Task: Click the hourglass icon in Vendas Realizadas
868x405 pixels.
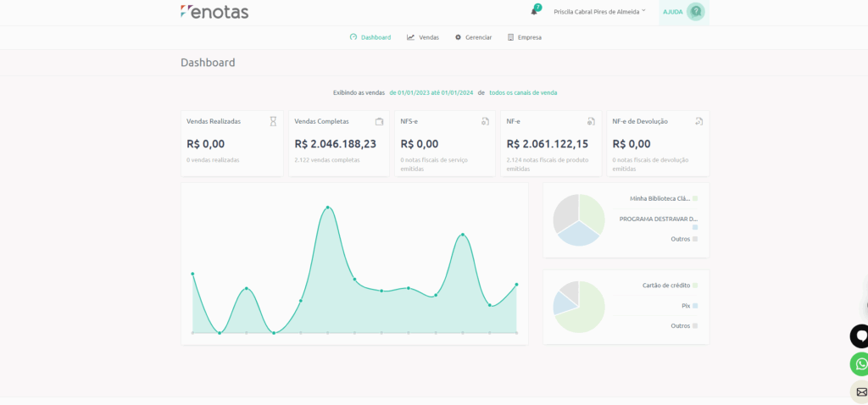Action: [273, 121]
